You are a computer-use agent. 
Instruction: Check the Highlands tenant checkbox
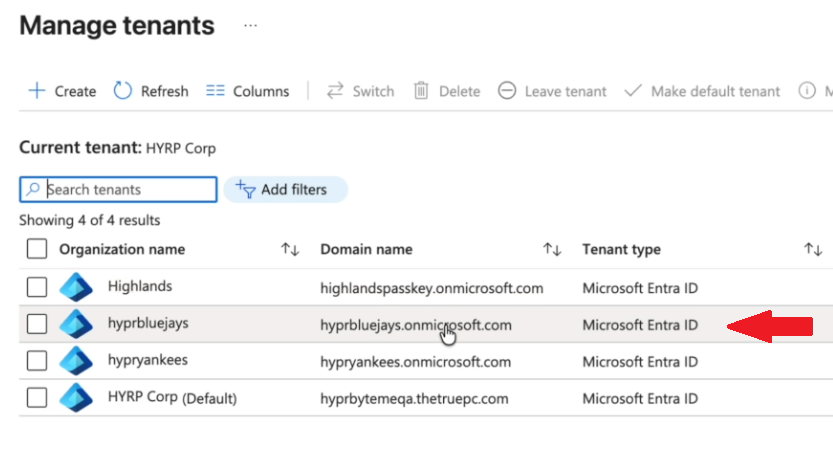point(37,288)
